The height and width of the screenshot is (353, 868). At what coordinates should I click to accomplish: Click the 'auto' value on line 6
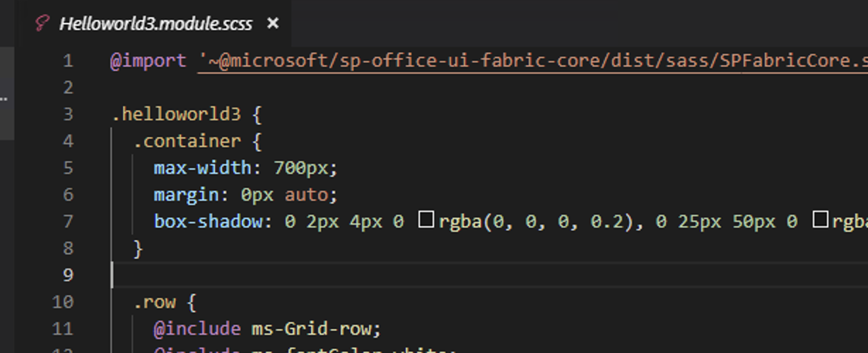(307, 194)
